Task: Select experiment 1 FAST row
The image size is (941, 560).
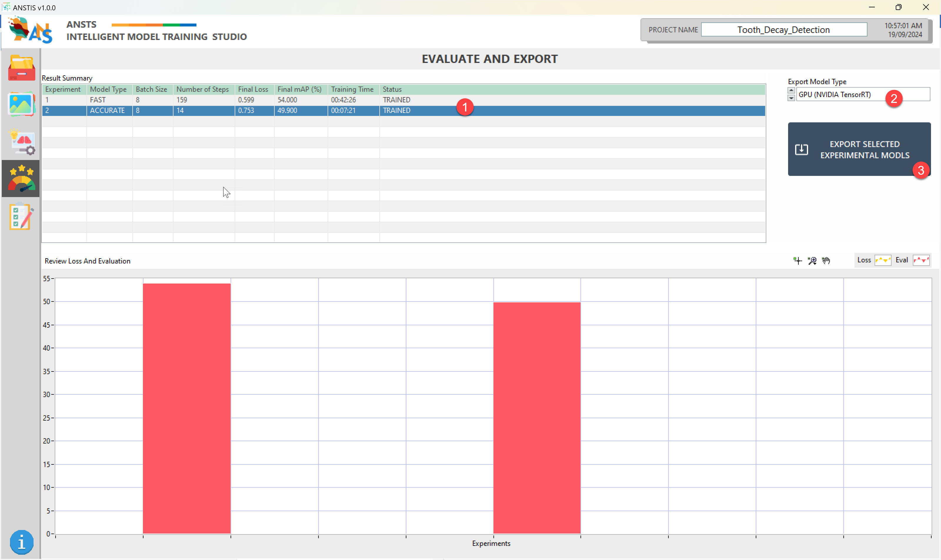Action: pos(226,100)
